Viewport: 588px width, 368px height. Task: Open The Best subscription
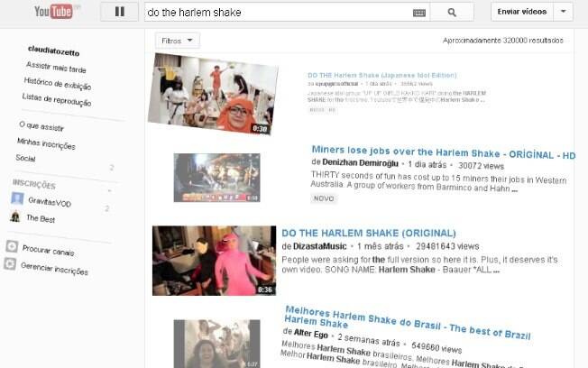[41, 218]
